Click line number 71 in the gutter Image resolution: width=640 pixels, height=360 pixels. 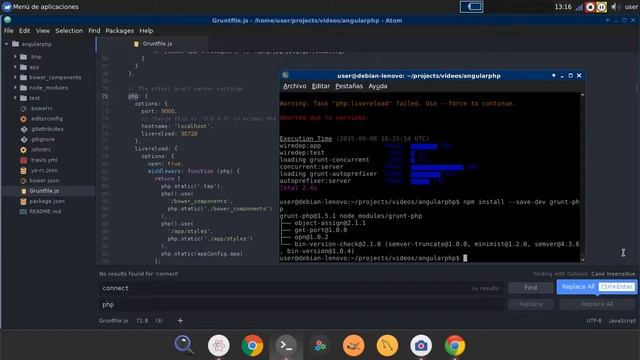(x=105, y=96)
